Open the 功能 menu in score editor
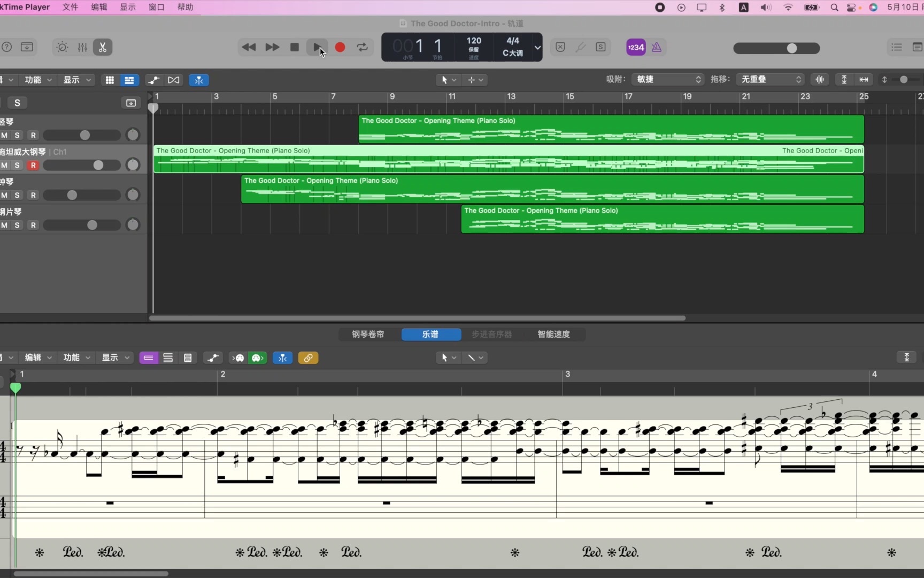The width and height of the screenshot is (924, 578). point(76,358)
